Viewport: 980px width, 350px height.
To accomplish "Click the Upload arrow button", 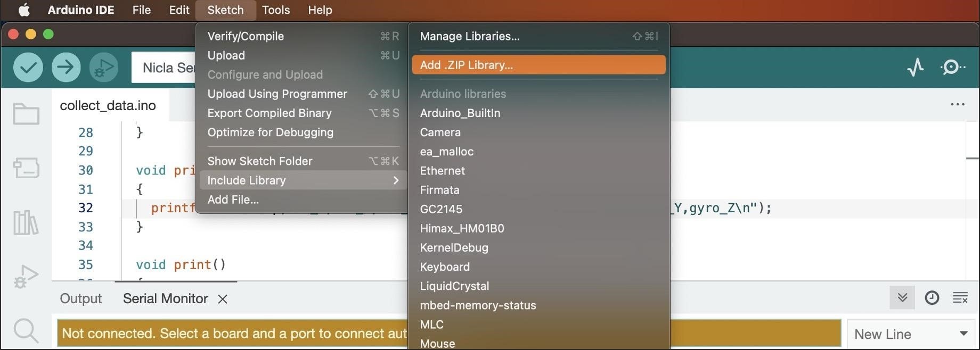I will pyautogui.click(x=66, y=68).
